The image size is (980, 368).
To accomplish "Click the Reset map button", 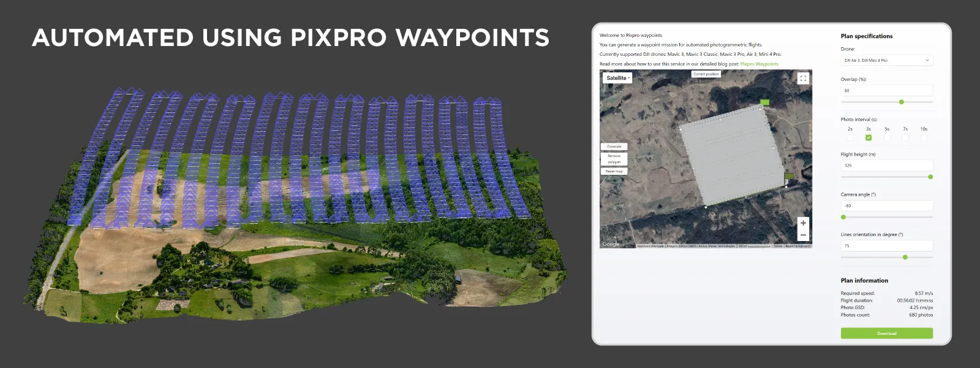I will point(614,171).
